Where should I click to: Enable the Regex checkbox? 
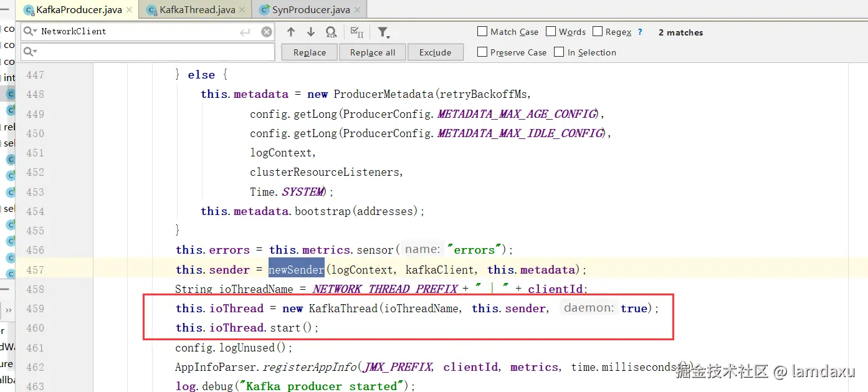click(x=598, y=31)
